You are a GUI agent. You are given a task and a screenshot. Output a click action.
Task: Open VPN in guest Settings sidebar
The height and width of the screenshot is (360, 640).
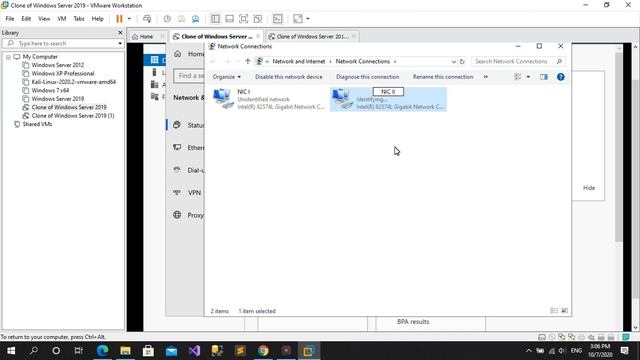pyautogui.click(x=188, y=193)
